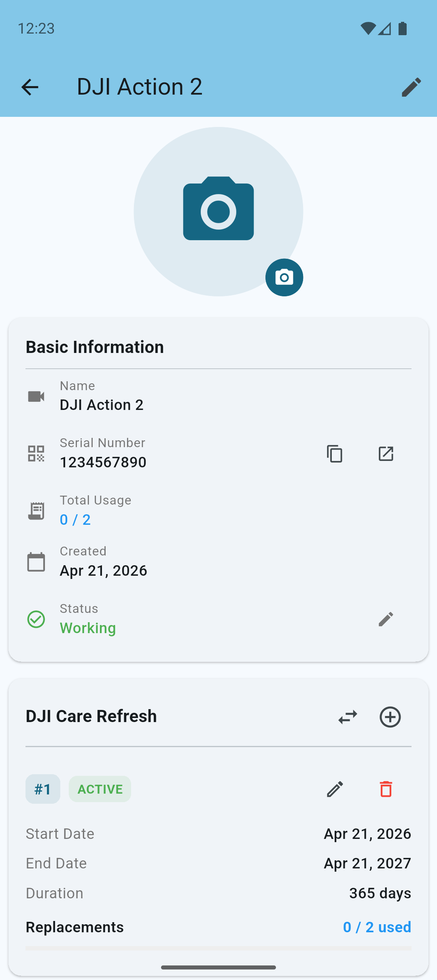Tap the replacements progress bar

coord(218,948)
